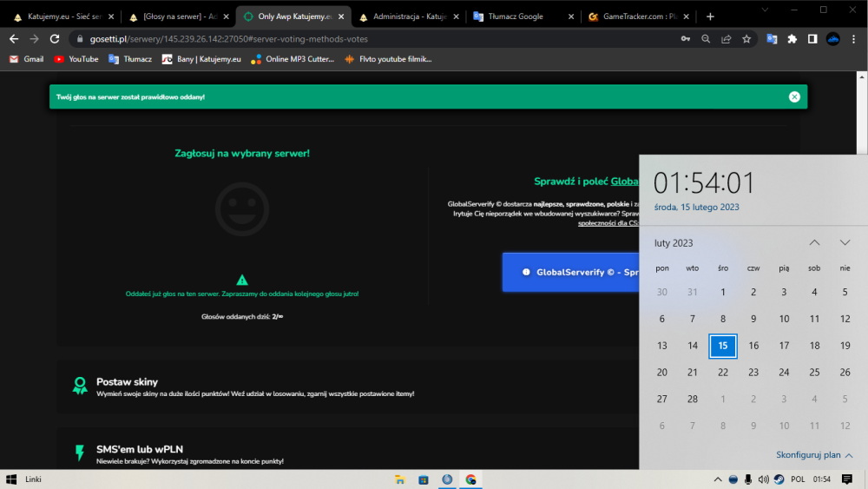Open the Action Center notifications icon
Screen dimensions: 868x489
[847, 479]
